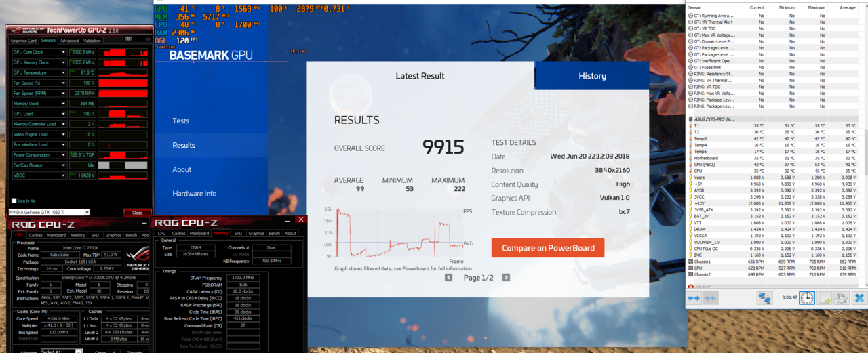
Task: Click DRAM Frequency 1733.0 MHz field
Action: (x=244, y=278)
